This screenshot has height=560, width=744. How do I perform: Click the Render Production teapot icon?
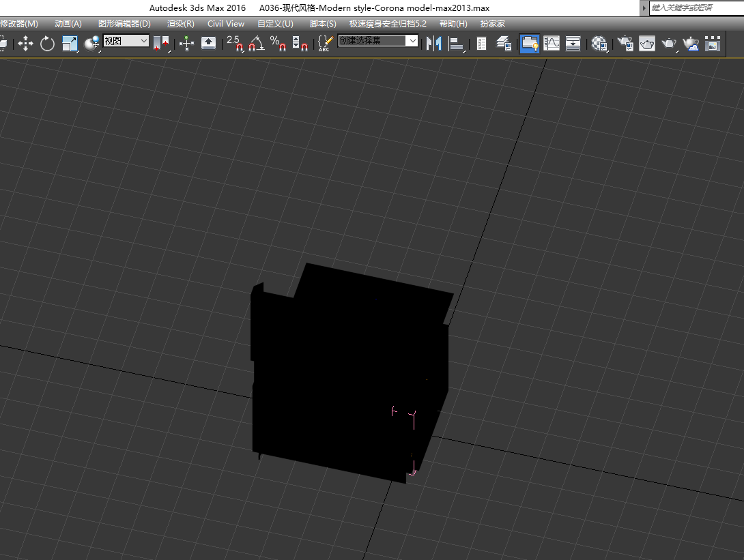point(669,44)
